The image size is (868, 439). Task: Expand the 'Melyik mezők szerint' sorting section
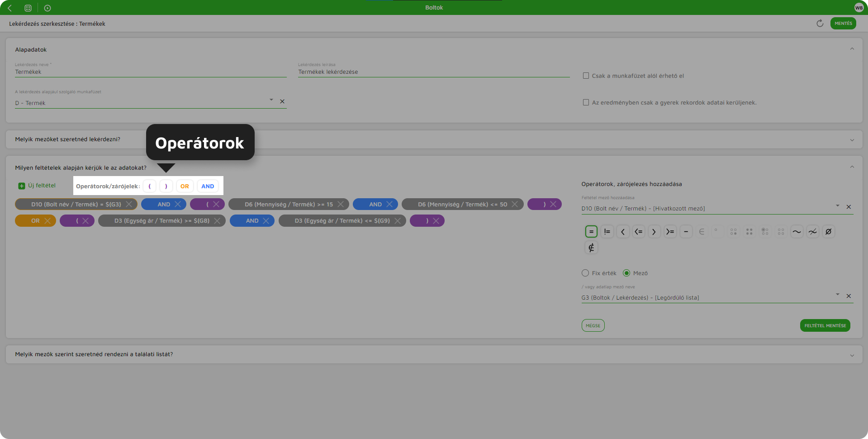pyautogui.click(x=852, y=355)
